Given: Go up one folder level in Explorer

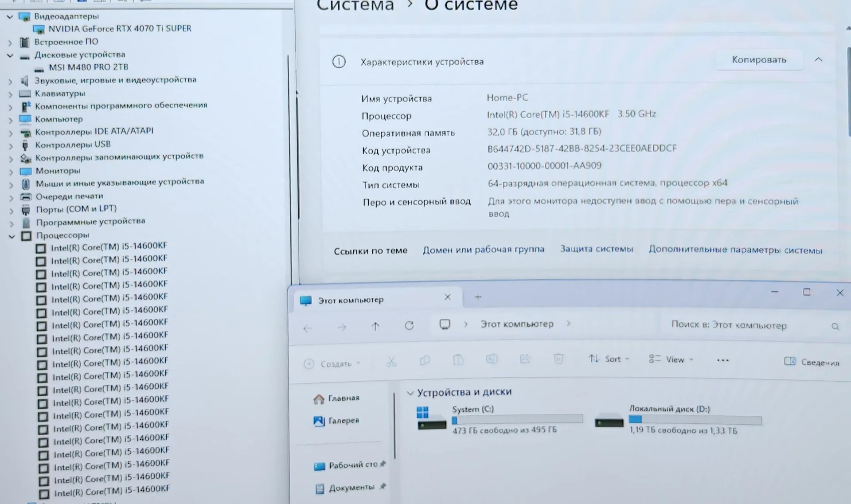Looking at the screenshot, I should 375,327.
